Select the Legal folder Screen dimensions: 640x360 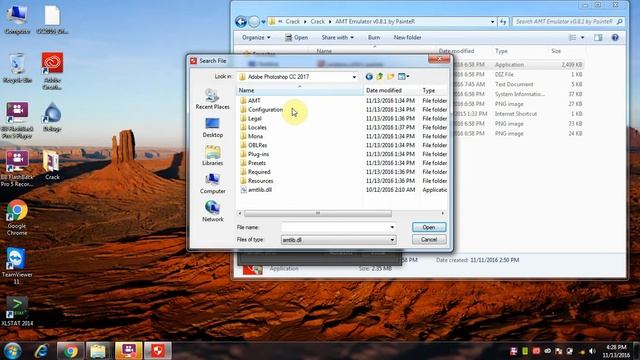[255, 118]
